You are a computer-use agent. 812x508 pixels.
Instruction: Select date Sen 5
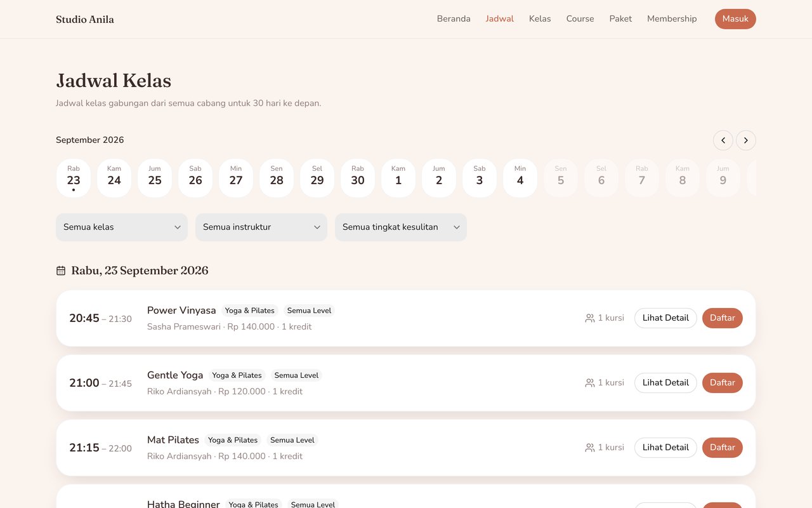click(561, 178)
